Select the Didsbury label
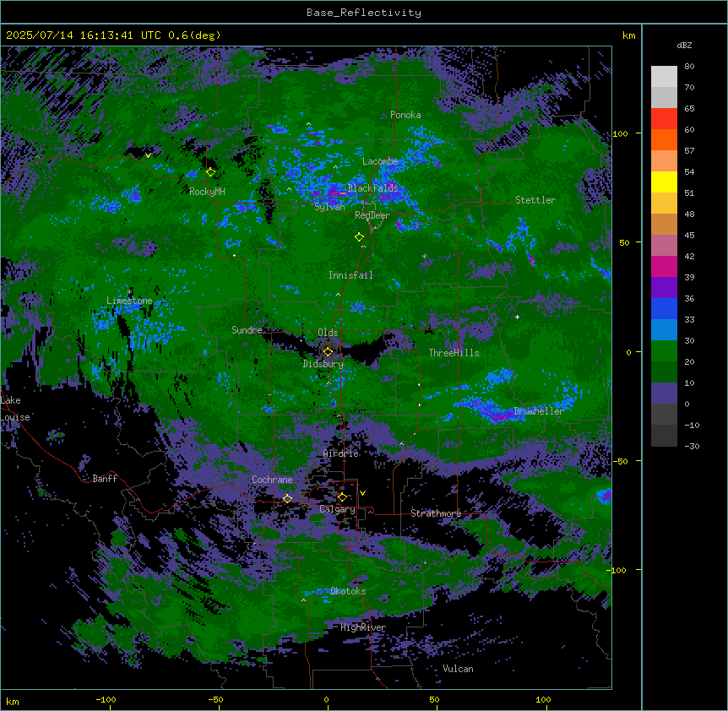Image resolution: width=728 pixels, height=711 pixels. click(x=323, y=364)
